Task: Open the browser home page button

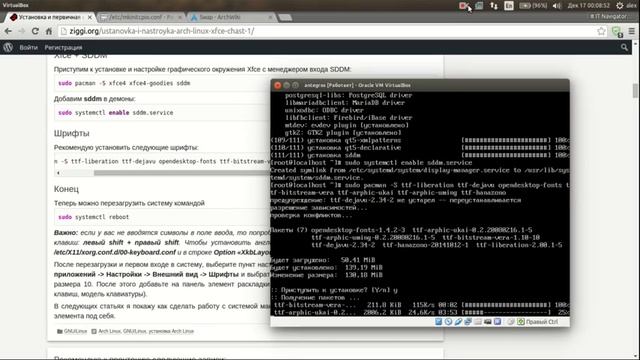Action: coord(49,31)
